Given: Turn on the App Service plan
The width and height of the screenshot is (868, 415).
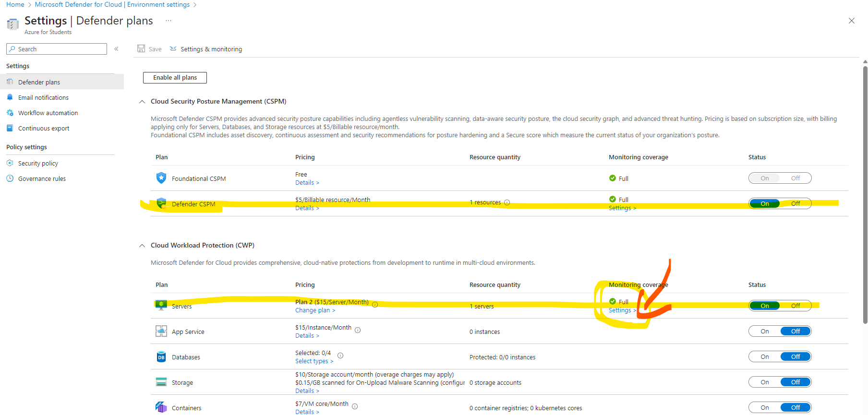Looking at the screenshot, I should click(x=764, y=331).
